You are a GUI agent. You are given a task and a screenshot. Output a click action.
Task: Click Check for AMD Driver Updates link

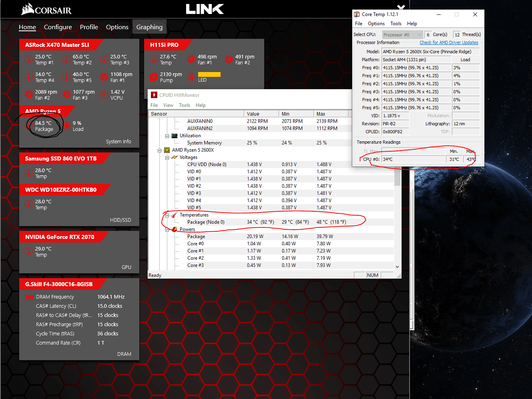[x=449, y=42]
